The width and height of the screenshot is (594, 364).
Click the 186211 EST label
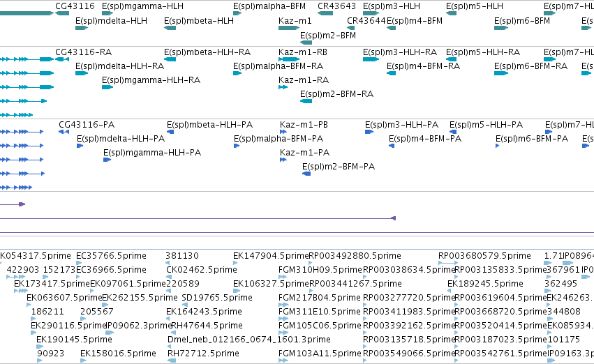[x=47, y=312]
